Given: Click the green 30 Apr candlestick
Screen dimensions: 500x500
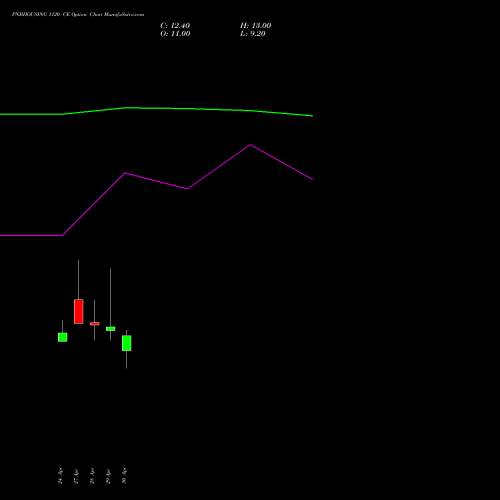Looking at the screenshot, I should click(126, 343).
